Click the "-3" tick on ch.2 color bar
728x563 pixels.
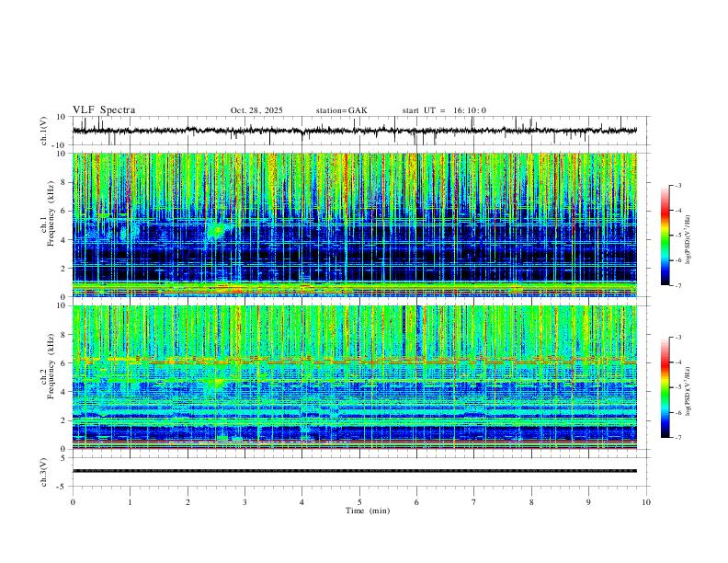(x=677, y=338)
